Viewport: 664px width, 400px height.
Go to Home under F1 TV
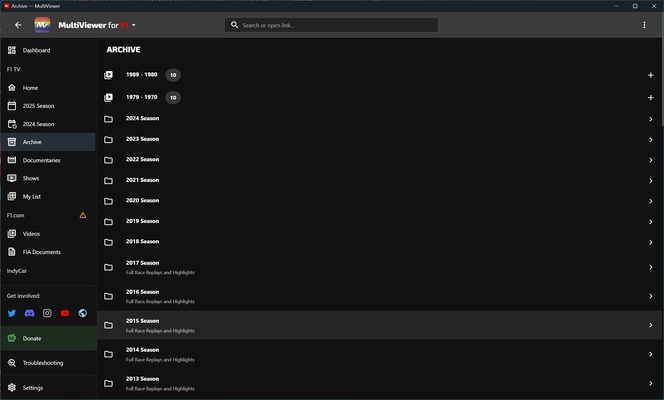tap(48, 88)
